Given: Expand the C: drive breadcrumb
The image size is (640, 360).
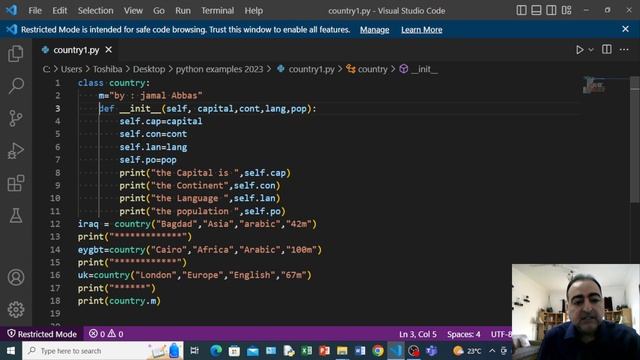Looking at the screenshot, I should pyautogui.click(x=47, y=69).
